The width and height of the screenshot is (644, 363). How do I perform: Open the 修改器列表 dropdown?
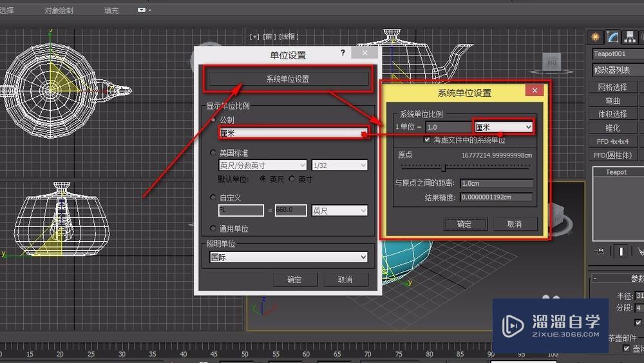tap(618, 70)
